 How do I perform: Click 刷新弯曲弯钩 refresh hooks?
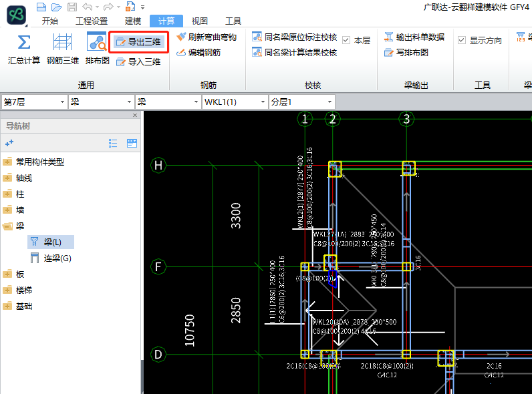pyautogui.click(x=207, y=37)
